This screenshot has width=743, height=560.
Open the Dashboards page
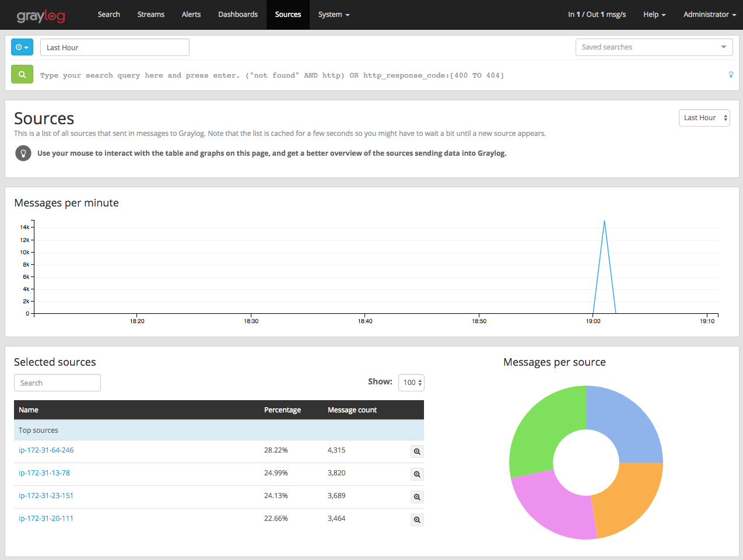238,15
